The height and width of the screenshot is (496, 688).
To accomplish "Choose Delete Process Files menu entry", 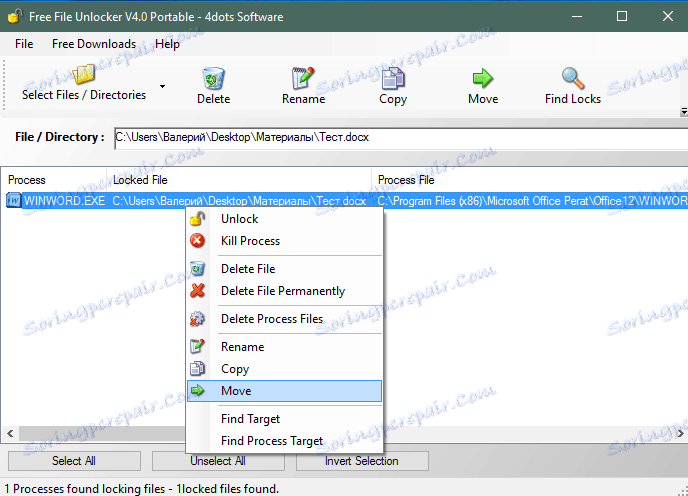I will [284, 319].
